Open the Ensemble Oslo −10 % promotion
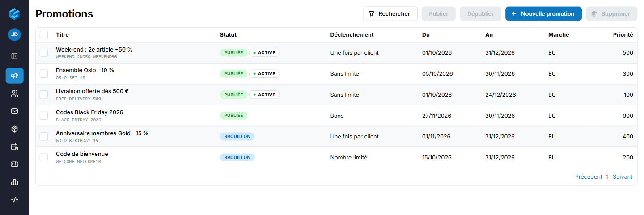Viewport: 644px width, 215px height. tap(85, 70)
